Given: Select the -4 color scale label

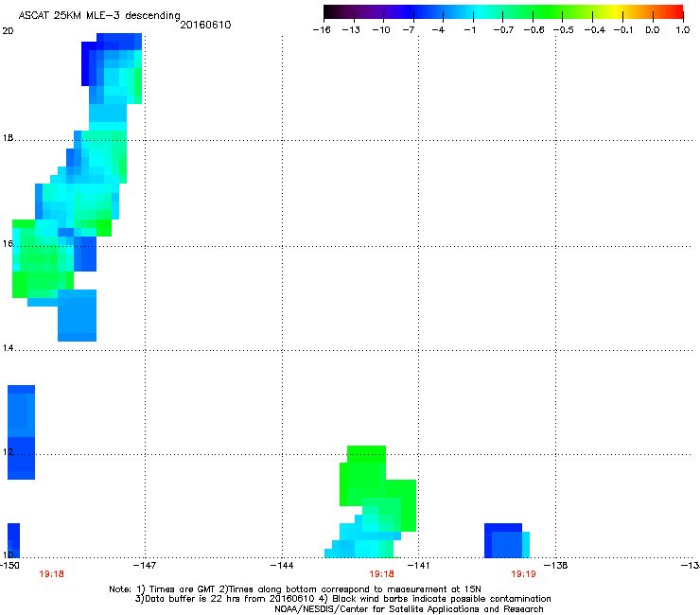Looking at the screenshot, I should [x=438, y=30].
